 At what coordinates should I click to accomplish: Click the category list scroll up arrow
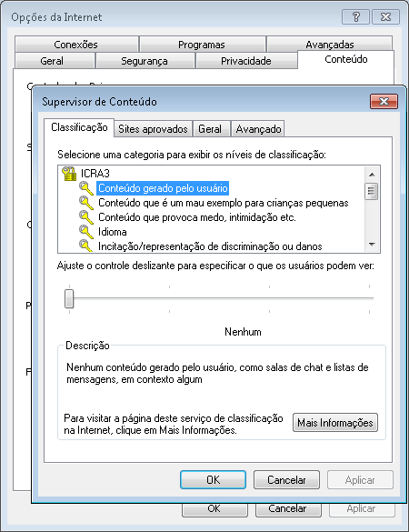tap(372, 175)
